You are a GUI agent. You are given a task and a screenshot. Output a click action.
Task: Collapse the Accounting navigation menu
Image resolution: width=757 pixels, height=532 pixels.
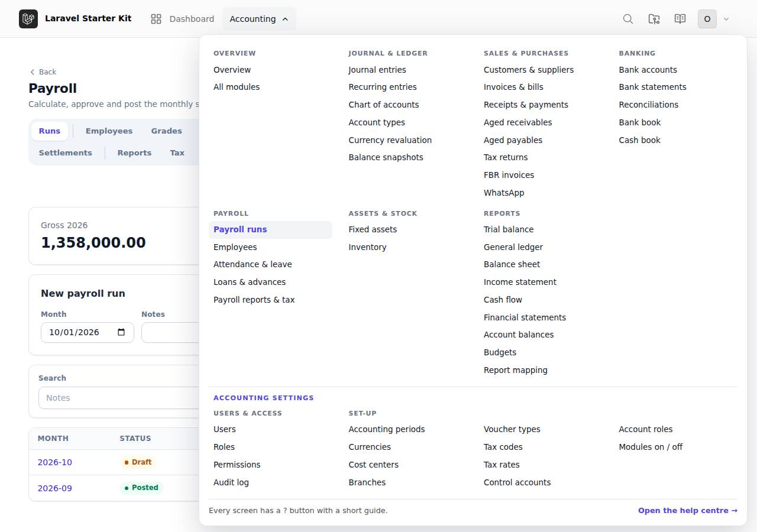coord(259,19)
